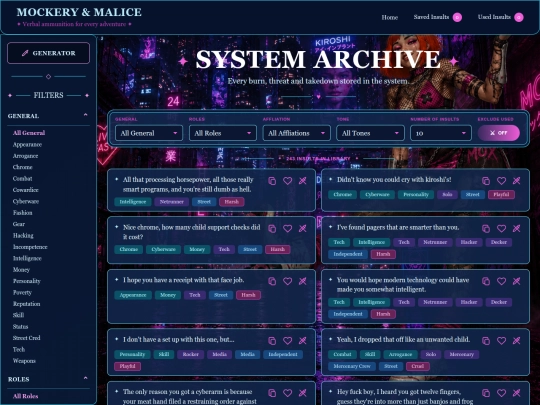Filter sidebar by Chrome
This screenshot has height=405, width=540.
(22, 167)
